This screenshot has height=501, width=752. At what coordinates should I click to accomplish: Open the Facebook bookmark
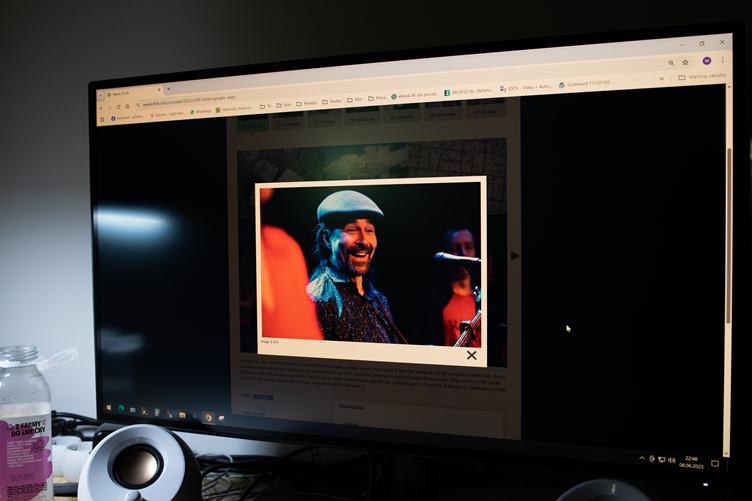click(x=127, y=117)
